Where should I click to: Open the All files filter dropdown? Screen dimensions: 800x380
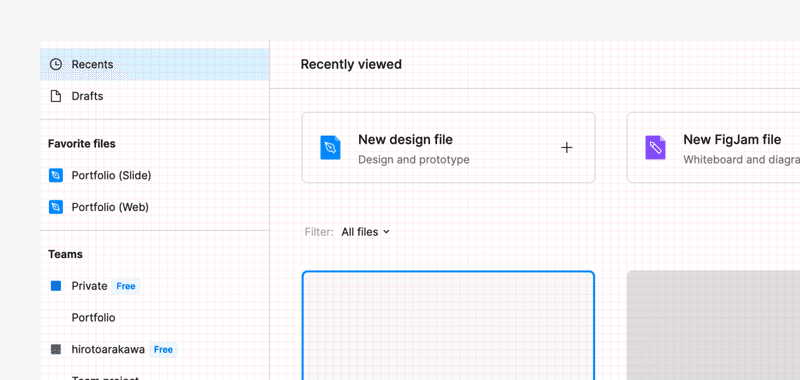coord(365,232)
